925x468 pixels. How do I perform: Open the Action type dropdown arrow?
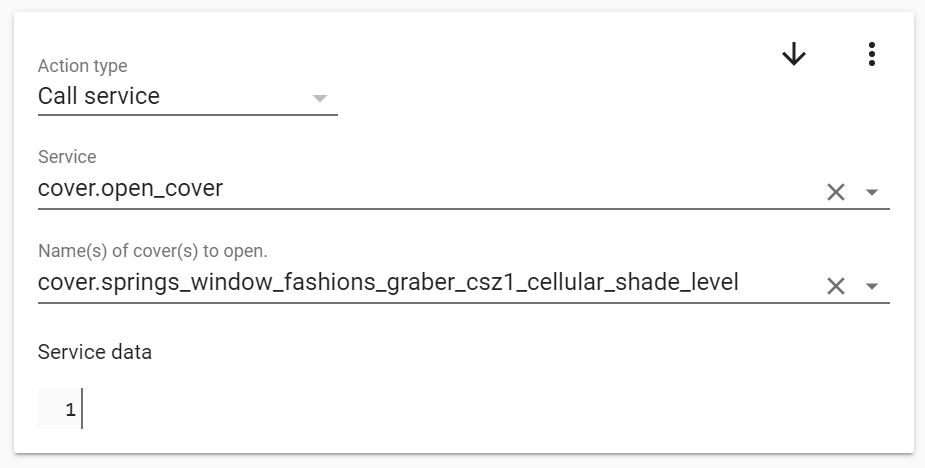pos(319,98)
